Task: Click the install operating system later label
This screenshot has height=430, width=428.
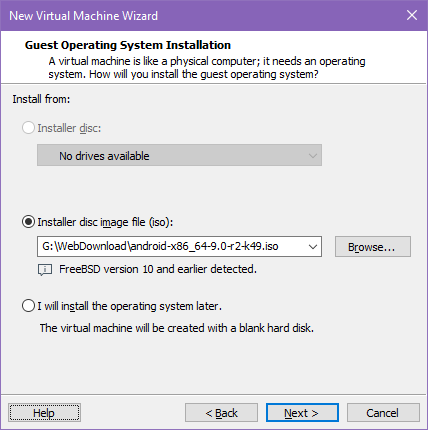Action: (x=129, y=306)
